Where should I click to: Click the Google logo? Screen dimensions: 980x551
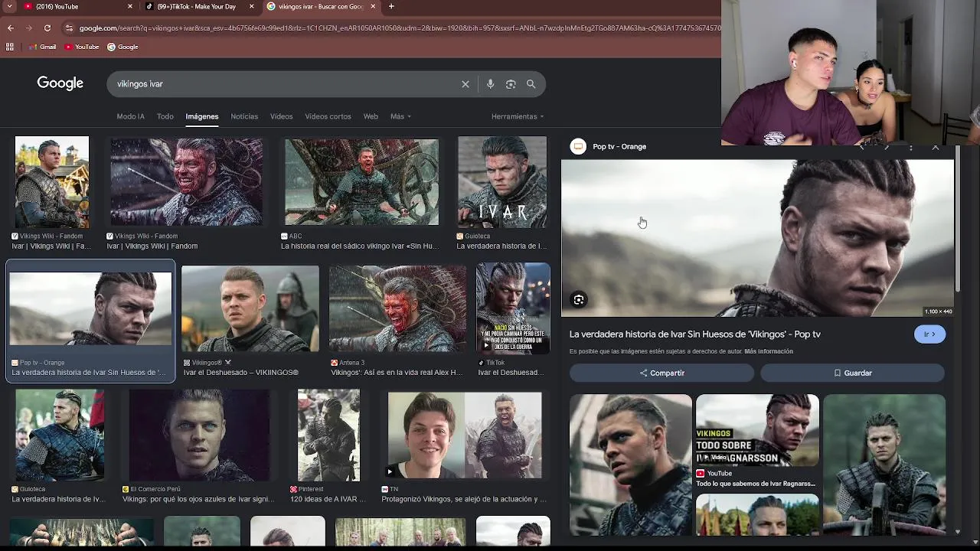[x=60, y=83]
